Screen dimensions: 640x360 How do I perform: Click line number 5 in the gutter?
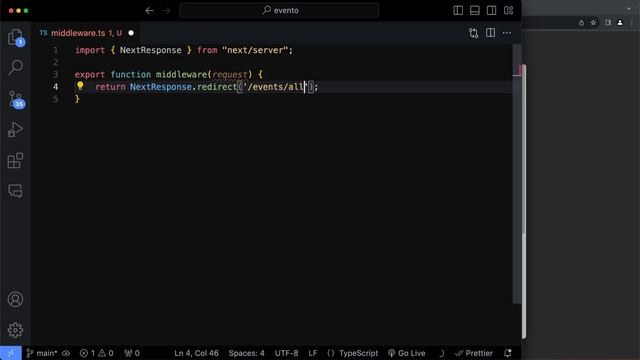[x=56, y=99]
